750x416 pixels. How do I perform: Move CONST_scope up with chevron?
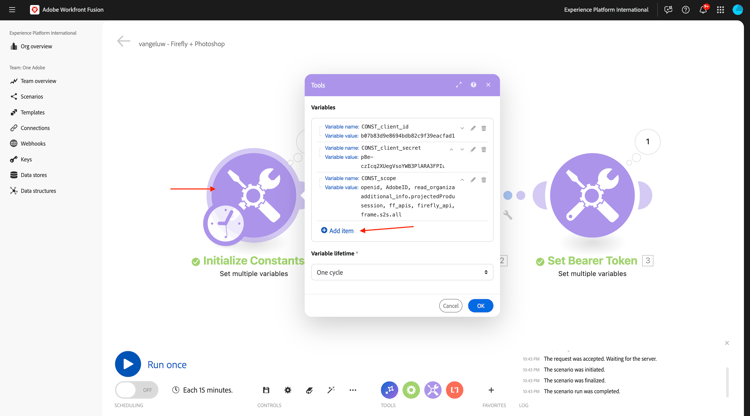click(x=462, y=180)
